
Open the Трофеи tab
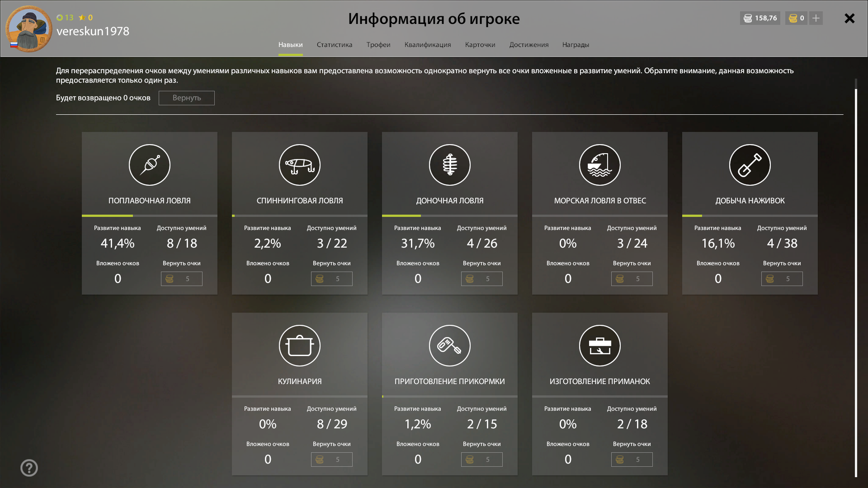coord(378,45)
